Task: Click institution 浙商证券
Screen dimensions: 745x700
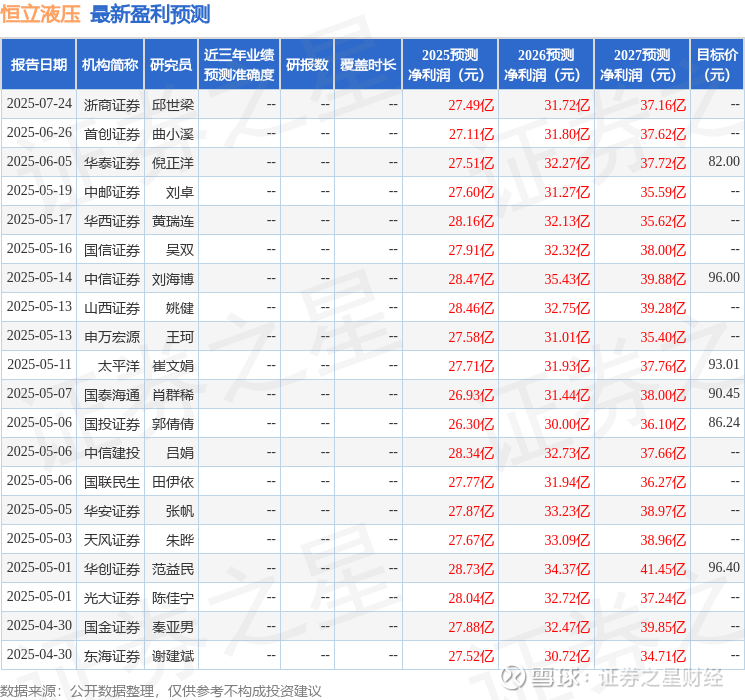Action: click(x=112, y=105)
